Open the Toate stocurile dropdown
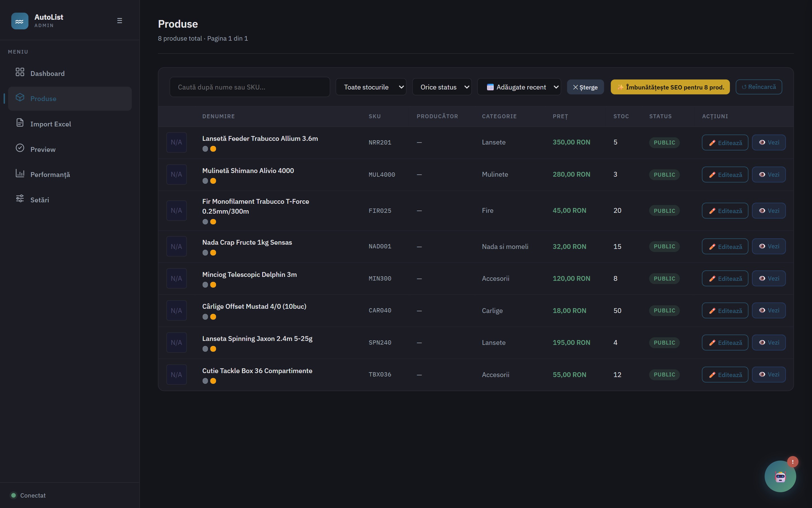The image size is (812, 508). [x=371, y=87]
